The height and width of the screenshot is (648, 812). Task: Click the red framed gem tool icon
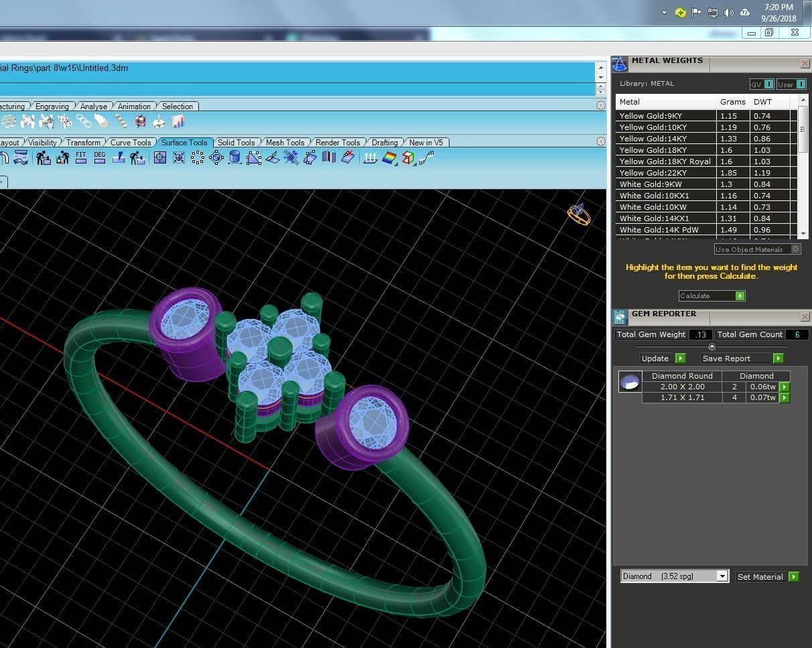pyautogui.click(x=140, y=121)
